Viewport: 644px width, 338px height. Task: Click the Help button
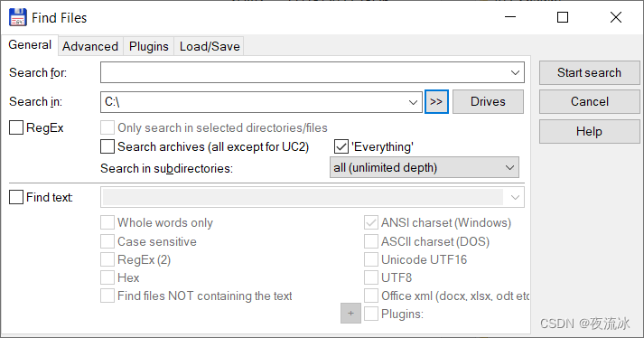[589, 132]
